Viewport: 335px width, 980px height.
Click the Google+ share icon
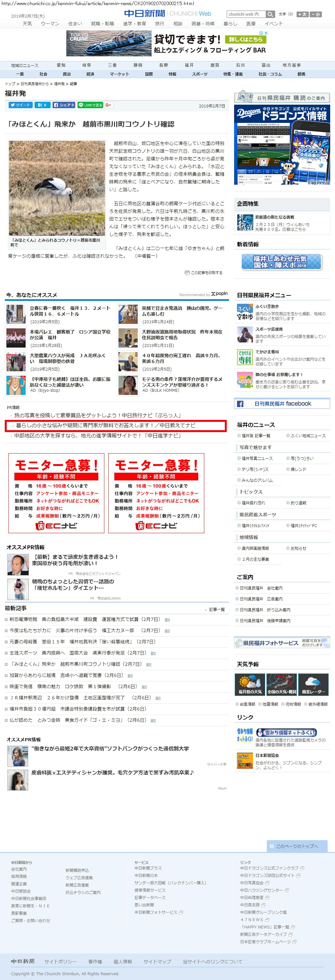pos(109,105)
